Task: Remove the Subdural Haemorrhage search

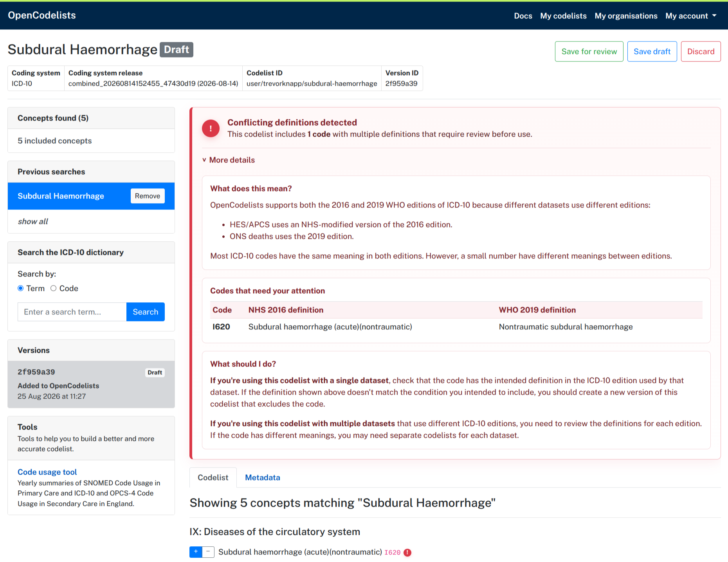Action: pyautogui.click(x=148, y=196)
